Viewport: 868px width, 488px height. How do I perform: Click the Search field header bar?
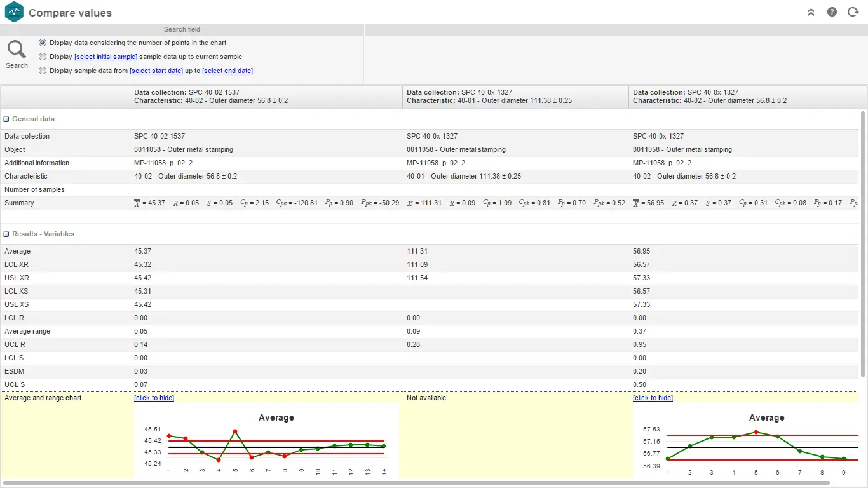182,29
